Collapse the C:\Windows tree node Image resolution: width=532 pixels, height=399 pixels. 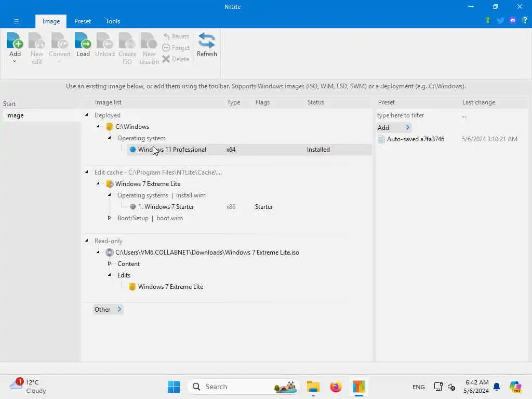point(98,126)
